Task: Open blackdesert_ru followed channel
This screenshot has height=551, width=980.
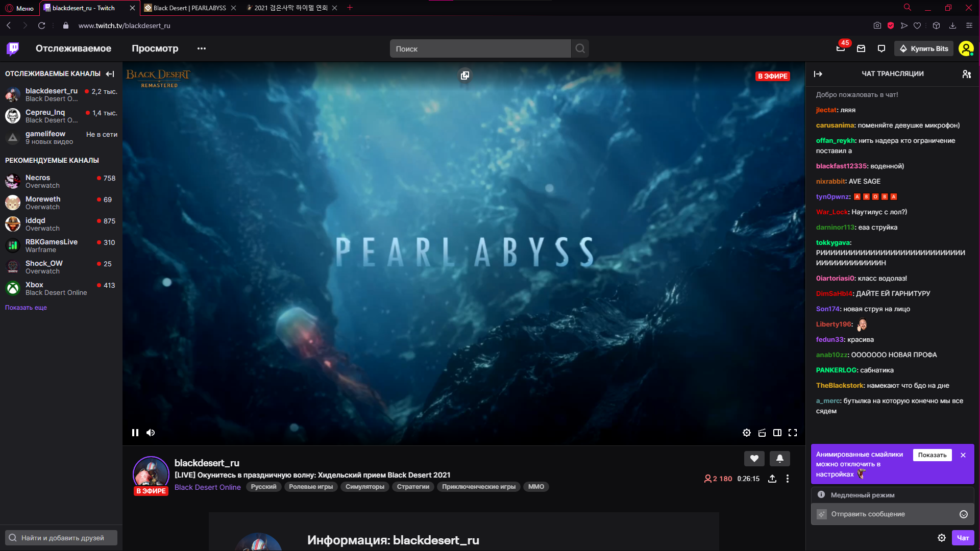Action: 61,95
